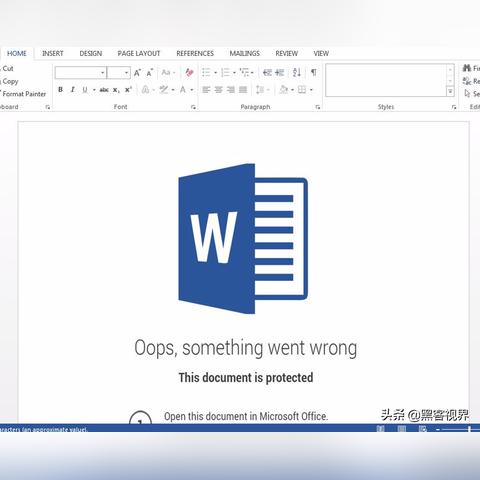Click the Print Layout view icon
This screenshot has width=480, height=480.
coord(402,428)
